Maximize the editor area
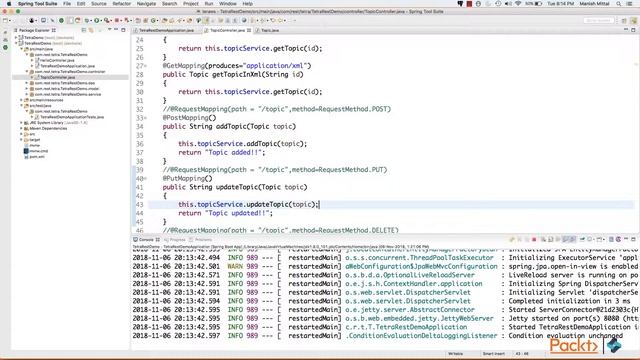Viewport: 640px width, 360px height. coord(633,30)
